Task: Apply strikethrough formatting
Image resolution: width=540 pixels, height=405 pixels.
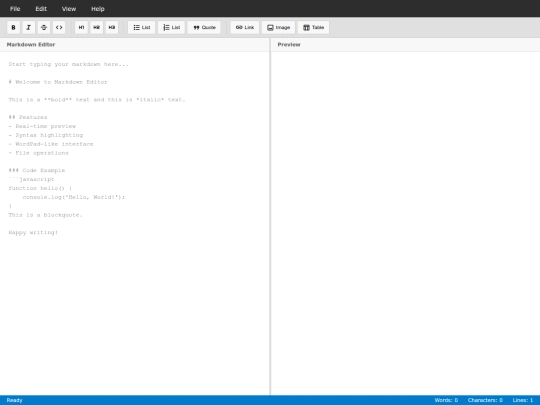Action: (x=44, y=27)
